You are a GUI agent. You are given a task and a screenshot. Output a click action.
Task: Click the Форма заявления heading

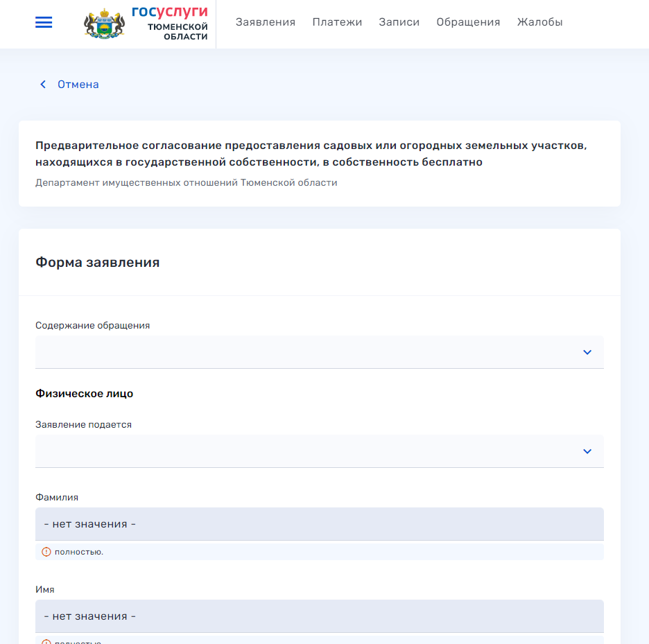coord(98,263)
